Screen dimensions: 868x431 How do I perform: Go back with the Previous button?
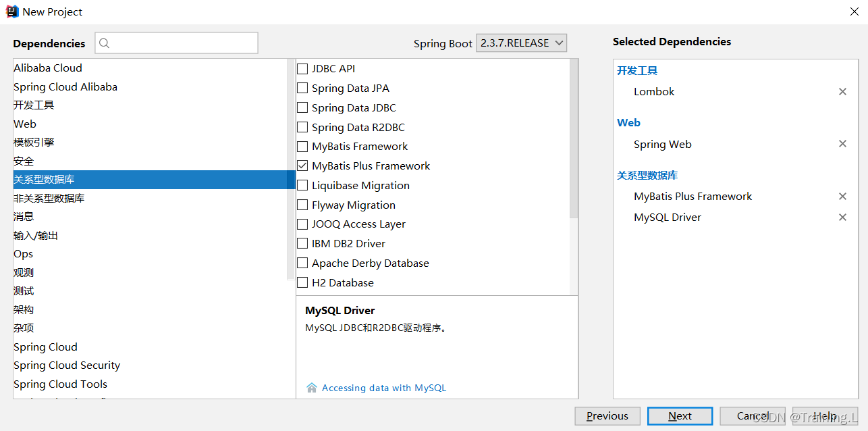click(x=607, y=416)
